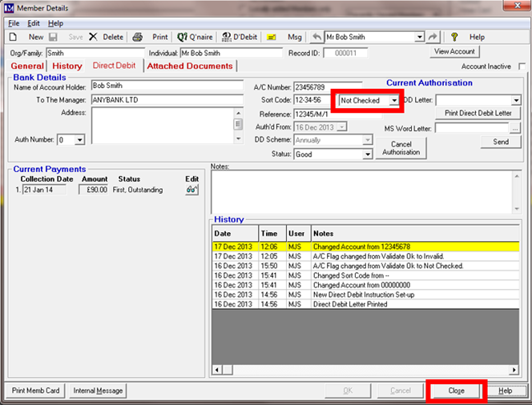Click the Print printer icon
The image size is (532, 405).
click(138, 37)
